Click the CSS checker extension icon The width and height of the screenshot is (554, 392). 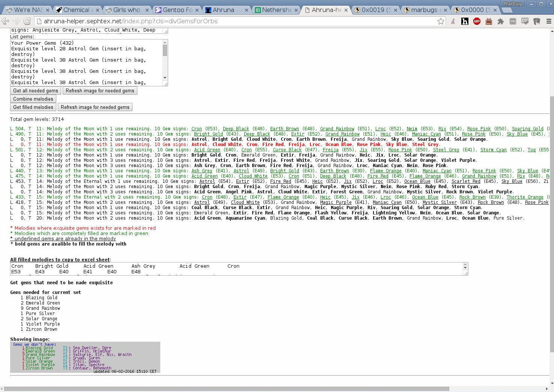[x=525, y=21]
